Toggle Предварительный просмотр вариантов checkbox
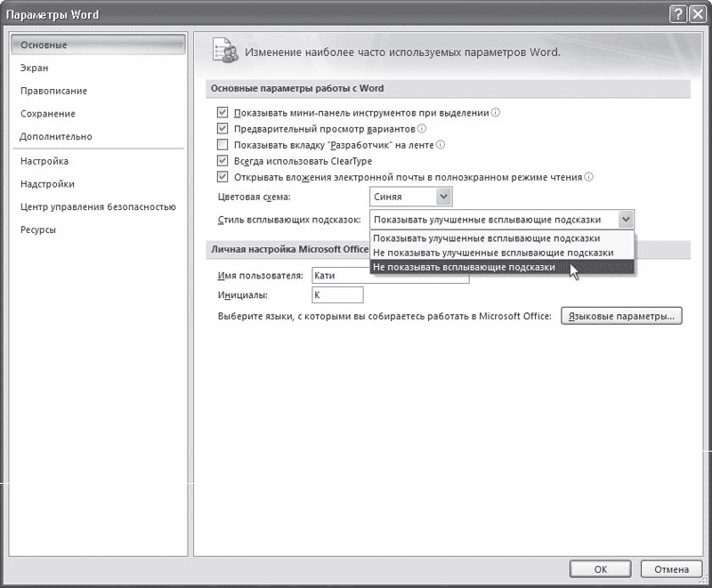Viewport: 712px width, 588px height. pos(222,128)
